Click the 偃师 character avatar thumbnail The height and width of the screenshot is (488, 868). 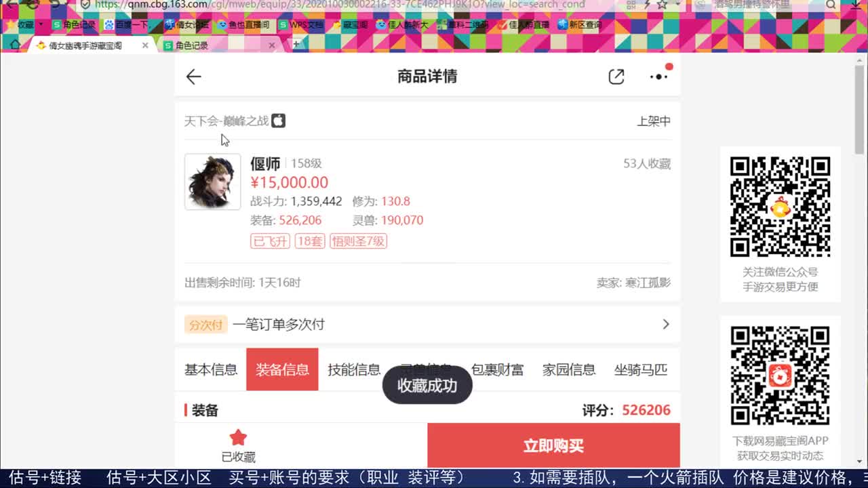[x=212, y=182]
